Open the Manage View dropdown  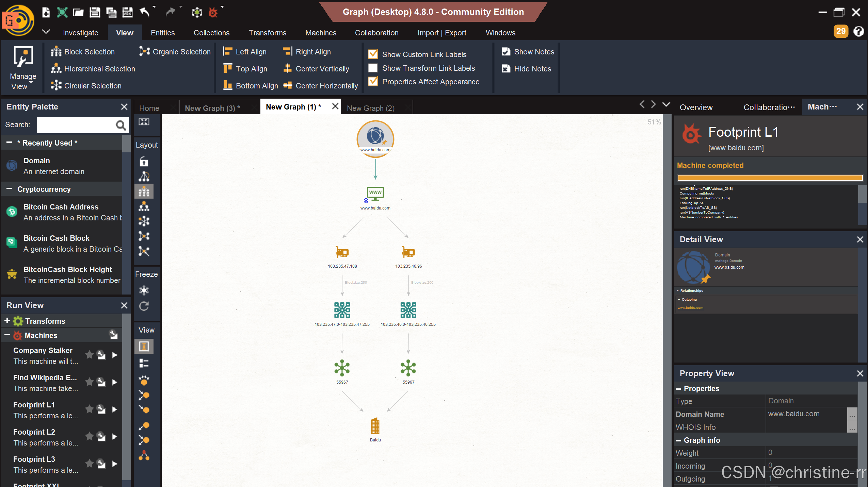[x=23, y=68]
